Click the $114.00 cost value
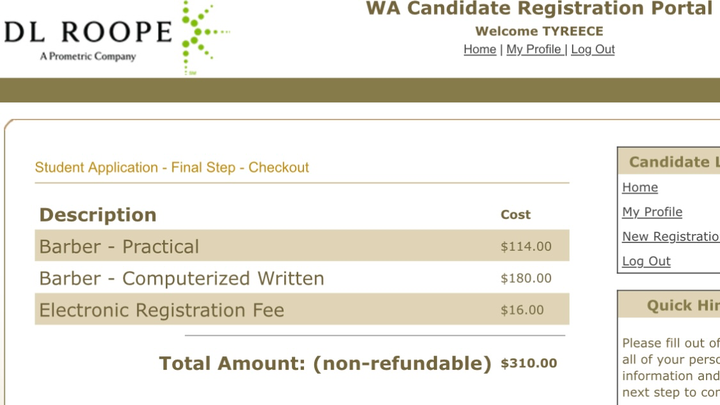The image size is (720, 405). pos(526,247)
